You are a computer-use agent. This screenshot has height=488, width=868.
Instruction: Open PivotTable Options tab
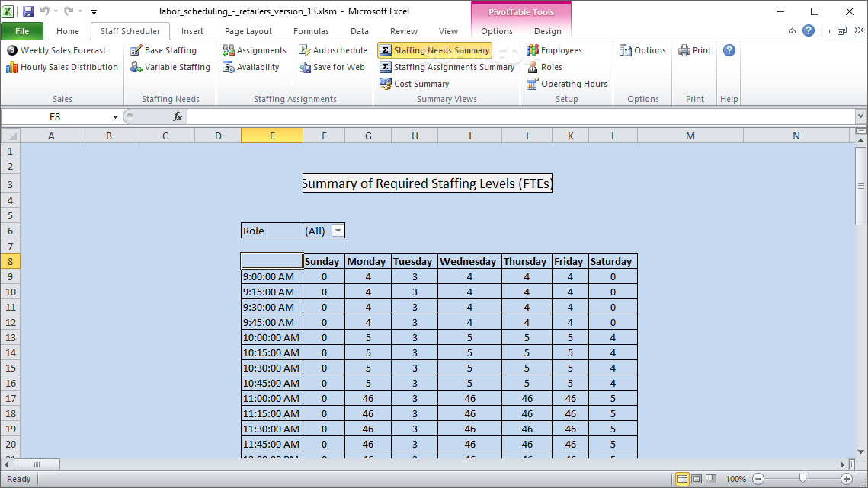coord(497,31)
